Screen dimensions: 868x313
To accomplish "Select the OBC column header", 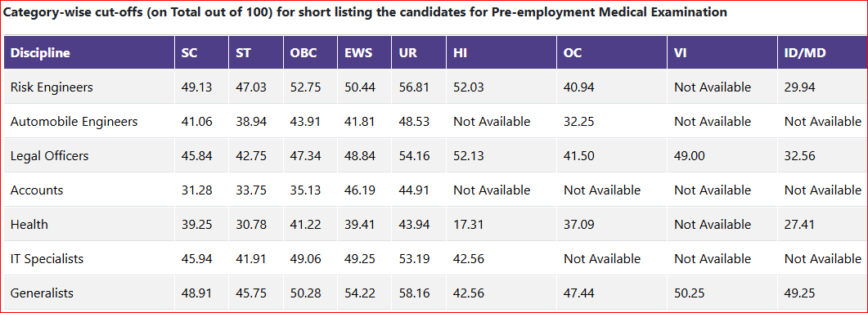I will tap(304, 53).
